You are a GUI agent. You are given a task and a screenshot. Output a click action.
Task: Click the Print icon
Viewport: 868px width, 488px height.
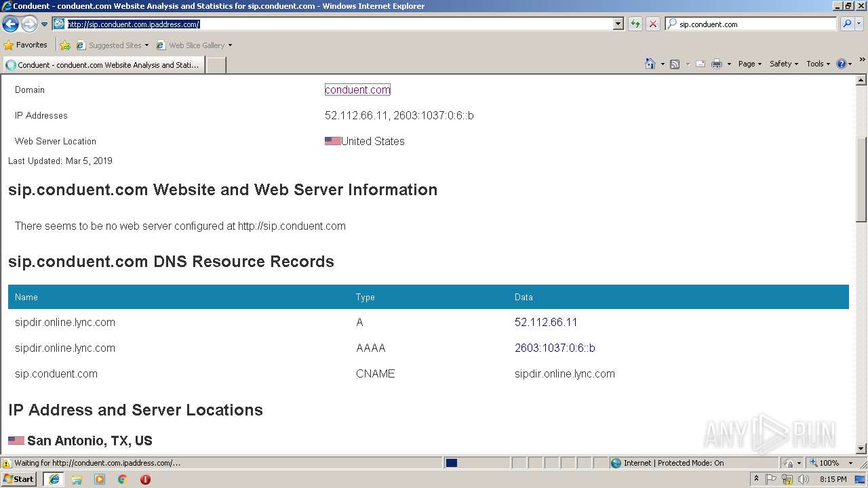(x=717, y=64)
